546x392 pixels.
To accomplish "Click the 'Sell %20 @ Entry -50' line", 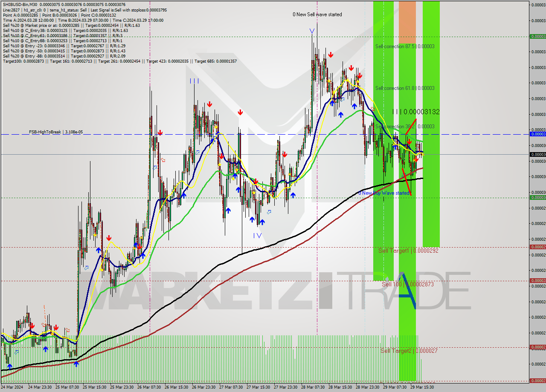I will [x=64, y=51].
